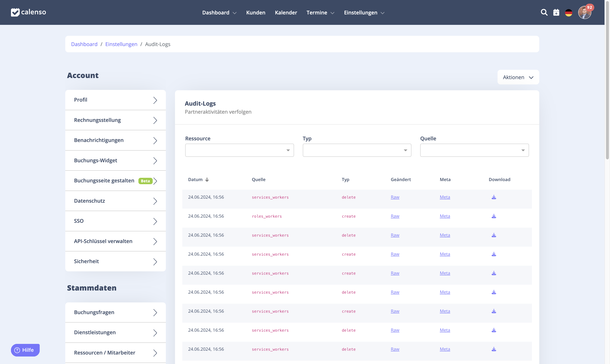Open Meta link in fourth log row
Screen dimensions: 610x364
click(x=445, y=254)
